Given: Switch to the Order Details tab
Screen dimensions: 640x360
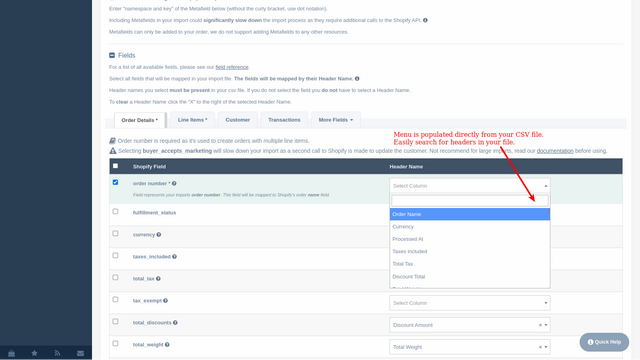Looking at the screenshot, I should click(x=140, y=120).
